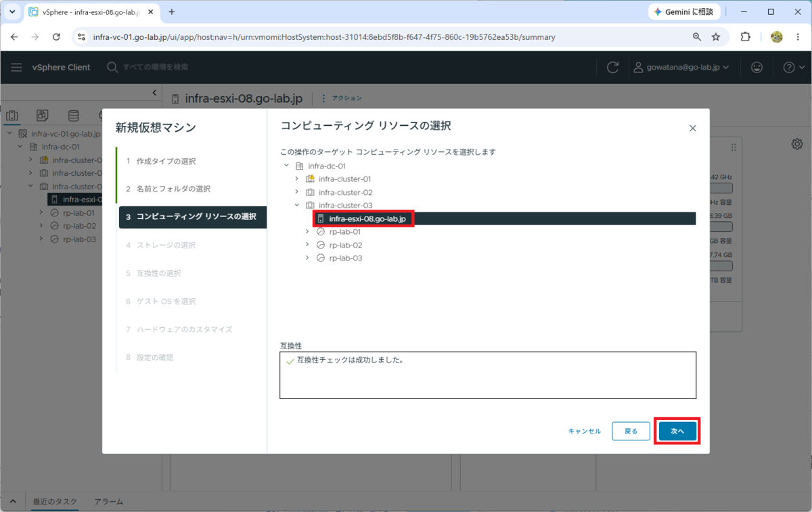812x512 pixels.
Task: Switch to the アラーム tab
Action: tap(108, 502)
